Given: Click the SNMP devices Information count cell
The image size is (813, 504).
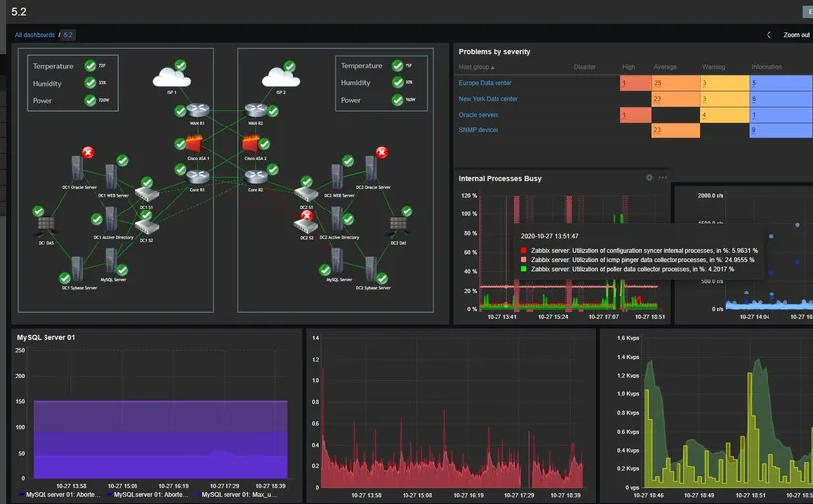Looking at the screenshot, I should point(779,130).
